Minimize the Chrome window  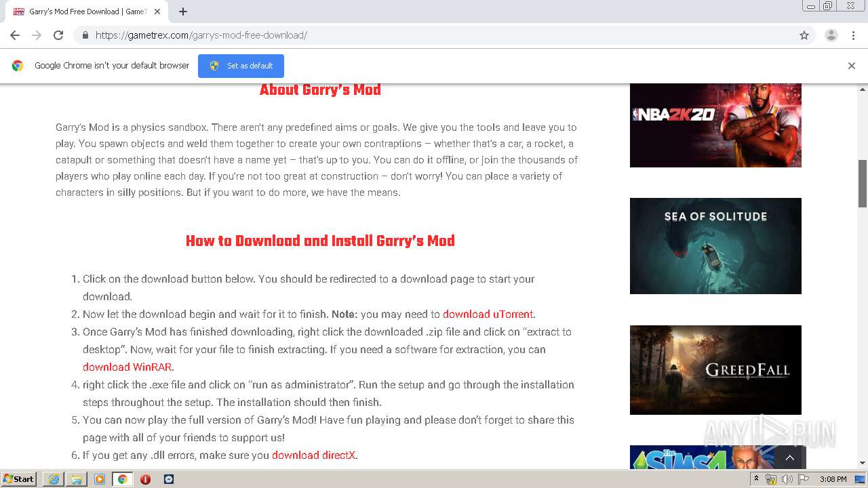point(811,6)
